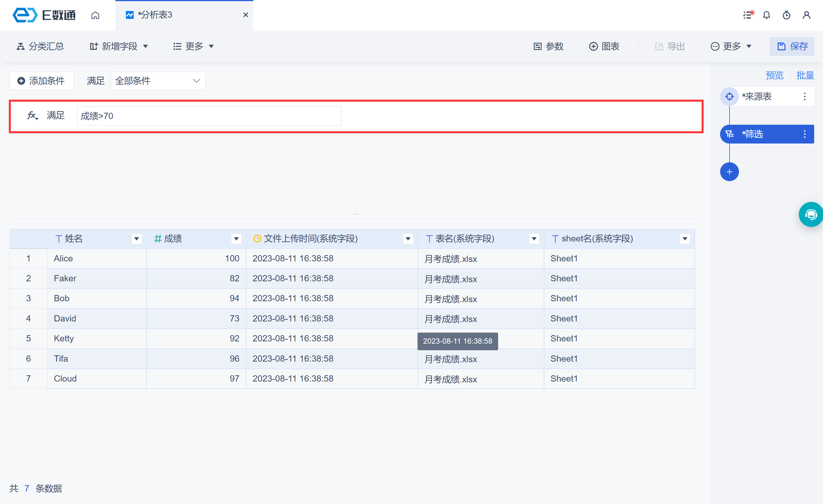The width and height of the screenshot is (823, 504).
Task: Switch to the 分析表3 tab
Action: [x=155, y=15]
